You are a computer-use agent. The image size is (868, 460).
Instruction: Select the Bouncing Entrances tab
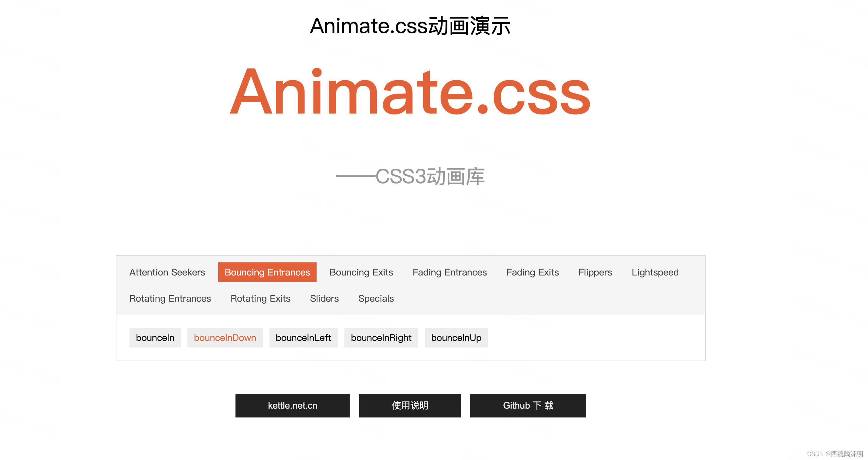[x=267, y=272]
